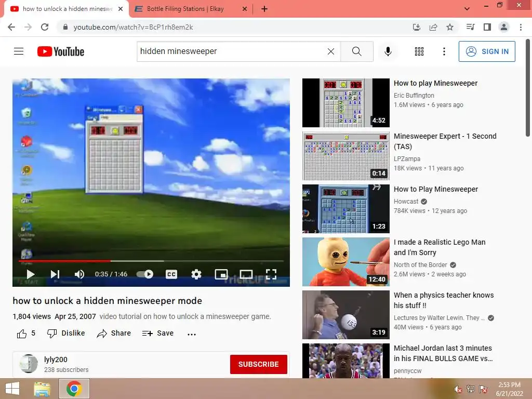Open File Explorer from taskbar
532x399 pixels.
(42, 389)
